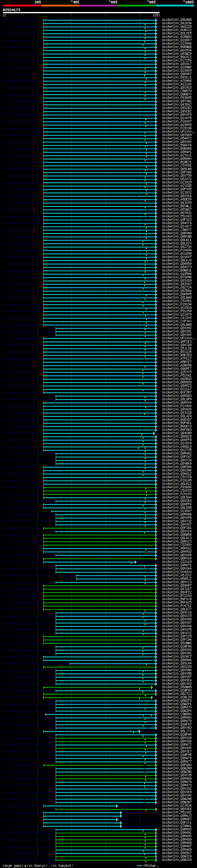Click the green ~80% identity legend segment
Viewport: 197px width, 868px height.
(x=137, y=6)
